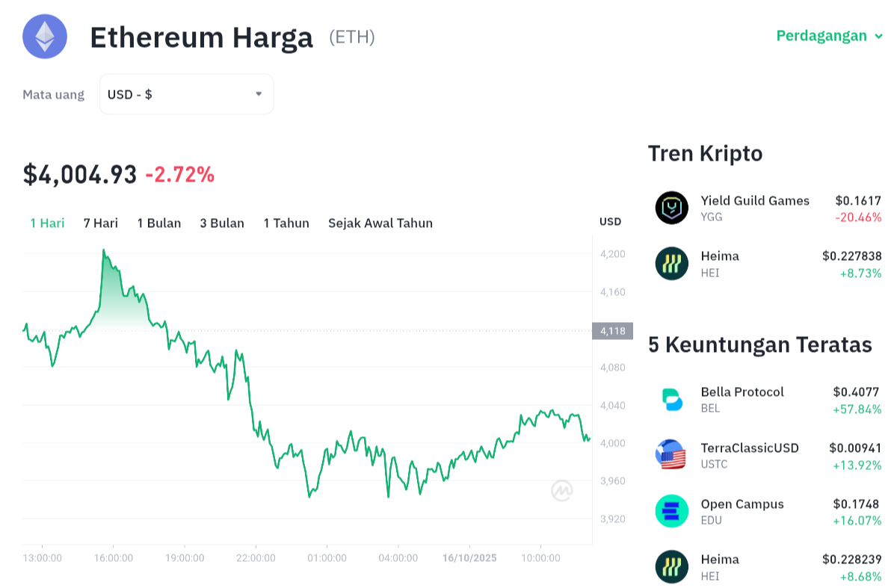Image resolution: width=894 pixels, height=588 pixels.
Task: Switch chart to 1 Bulan
Action: 159,223
